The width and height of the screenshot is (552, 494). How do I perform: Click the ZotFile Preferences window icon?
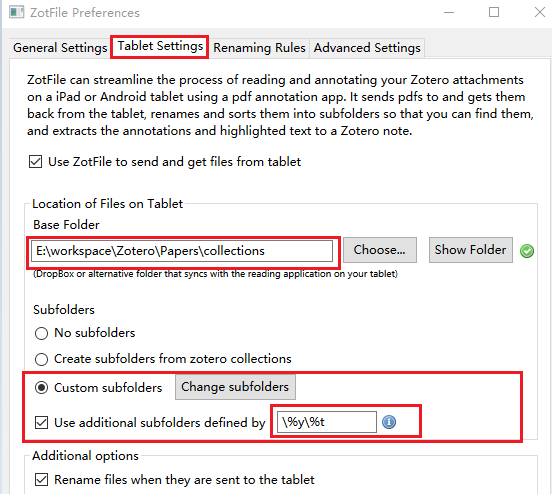(x=17, y=12)
